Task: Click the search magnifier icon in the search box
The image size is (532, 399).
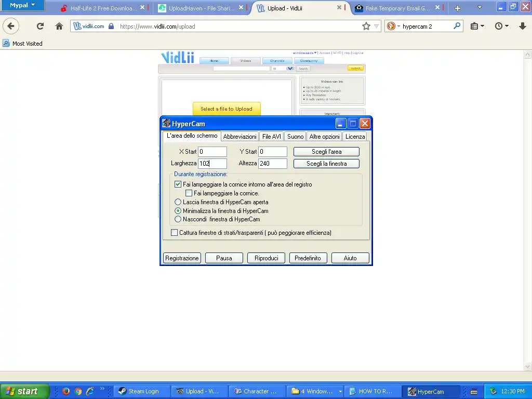Action: 457,26
